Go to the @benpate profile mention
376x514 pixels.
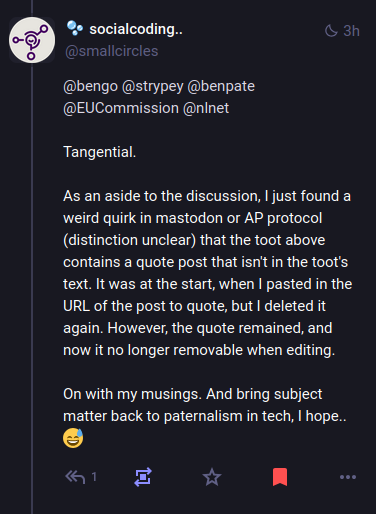[221, 86]
